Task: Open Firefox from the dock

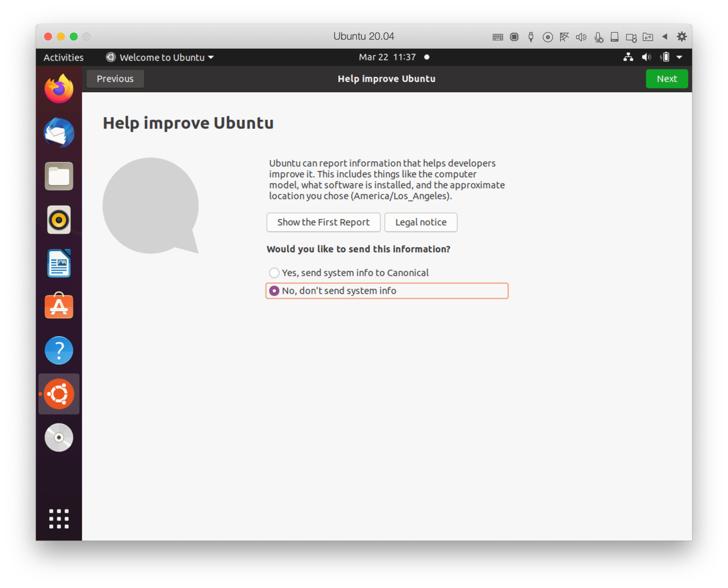Action: [x=59, y=89]
